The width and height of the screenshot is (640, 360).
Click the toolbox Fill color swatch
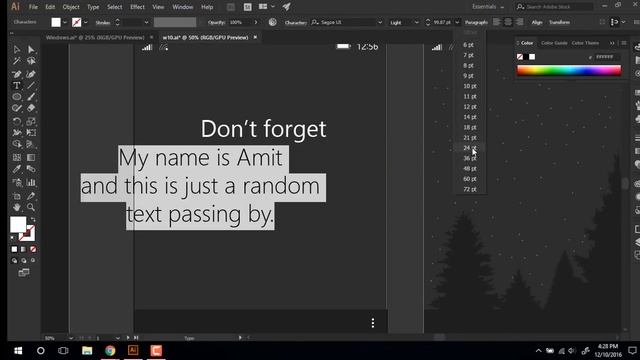pos(18,224)
